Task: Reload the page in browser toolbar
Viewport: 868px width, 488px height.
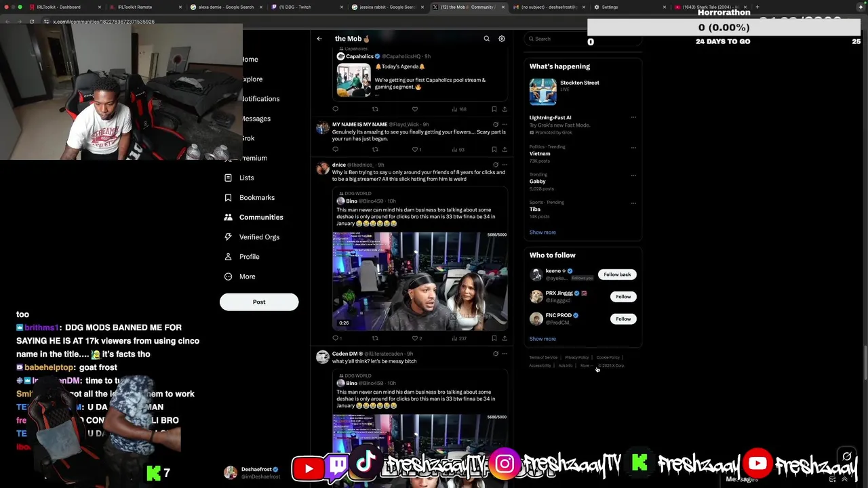Action: (x=31, y=22)
